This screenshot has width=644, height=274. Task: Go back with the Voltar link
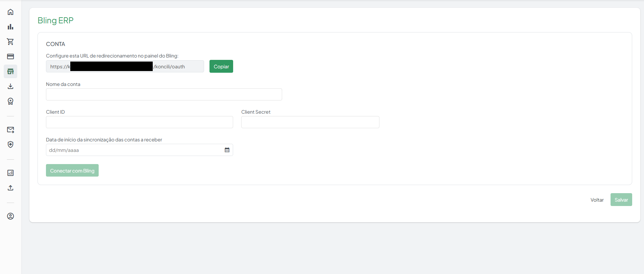597,200
